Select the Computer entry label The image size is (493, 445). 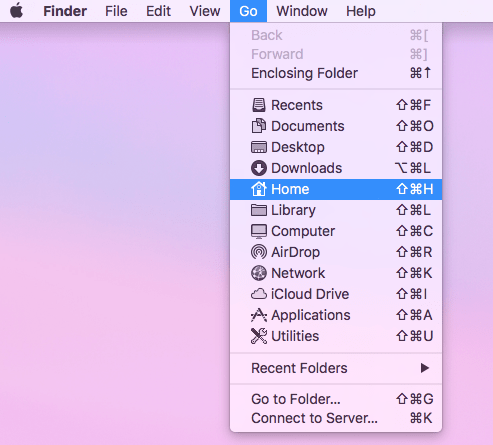(303, 231)
